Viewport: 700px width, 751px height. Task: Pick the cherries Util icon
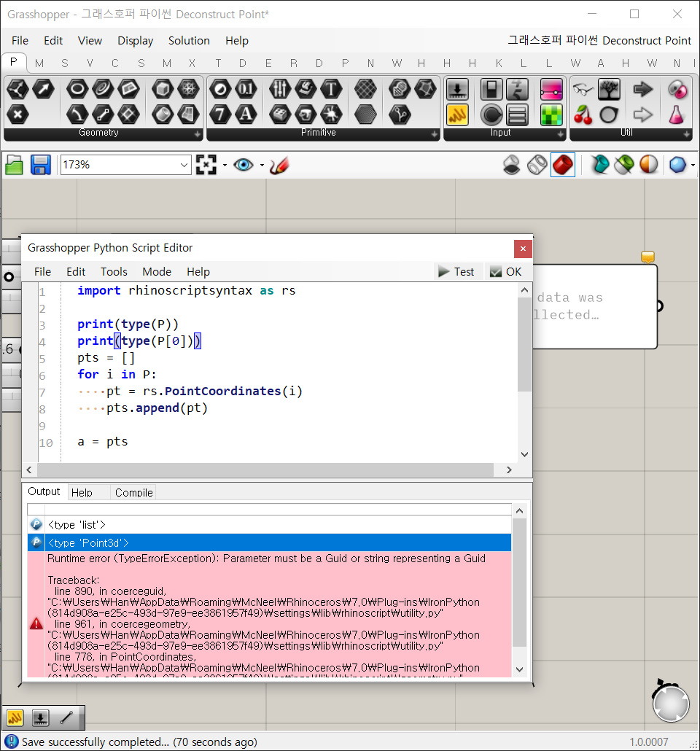(583, 115)
